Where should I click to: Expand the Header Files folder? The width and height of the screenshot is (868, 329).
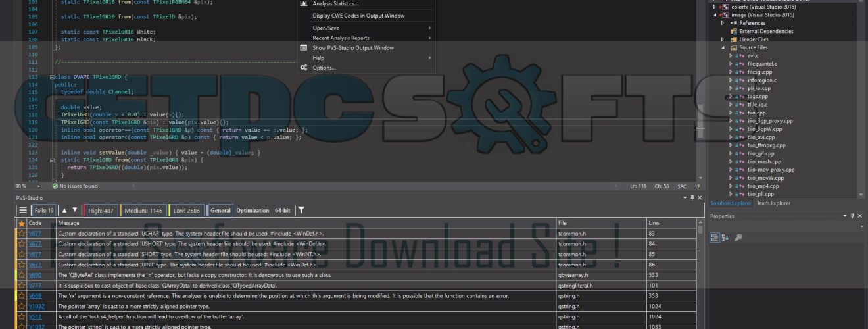pos(724,39)
